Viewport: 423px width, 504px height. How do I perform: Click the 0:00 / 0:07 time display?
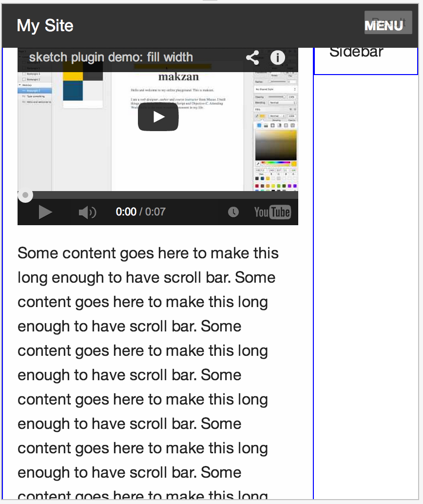(x=141, y=212)
